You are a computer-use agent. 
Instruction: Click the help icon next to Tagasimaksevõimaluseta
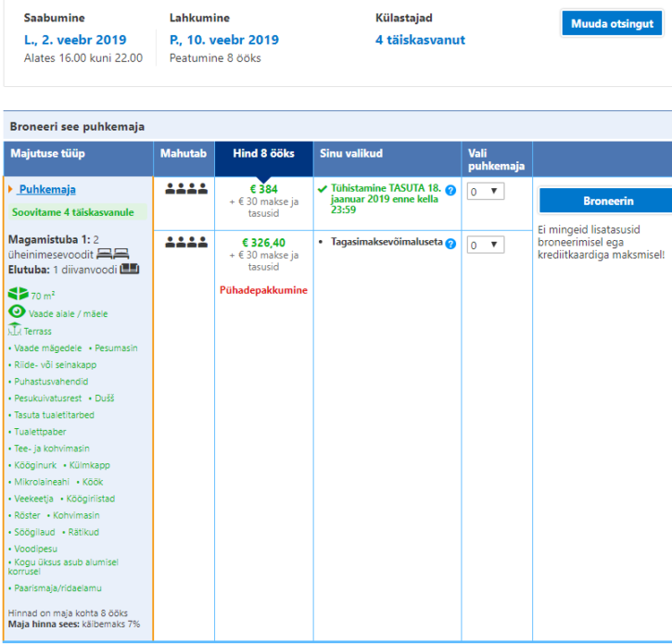450,244
